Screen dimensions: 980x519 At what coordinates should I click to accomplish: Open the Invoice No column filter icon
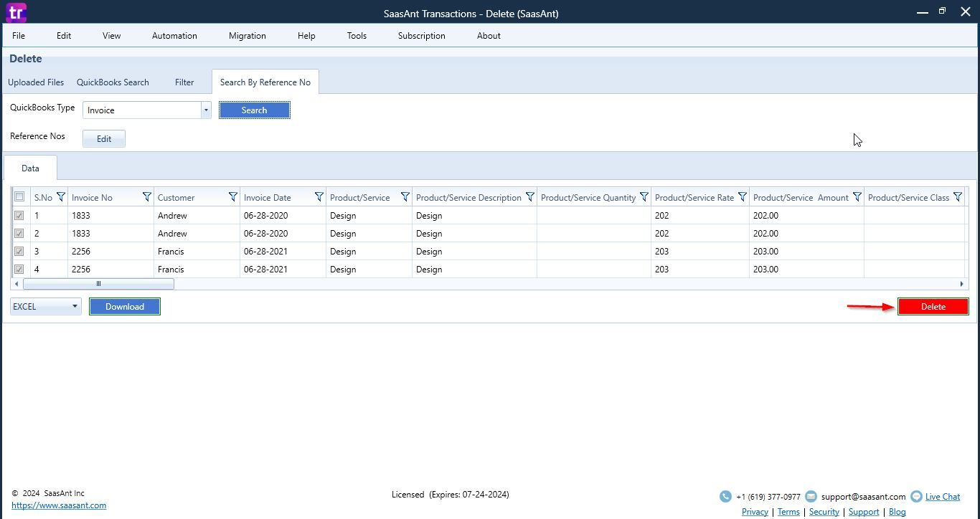pyautogui.click(x=147, y=197)
